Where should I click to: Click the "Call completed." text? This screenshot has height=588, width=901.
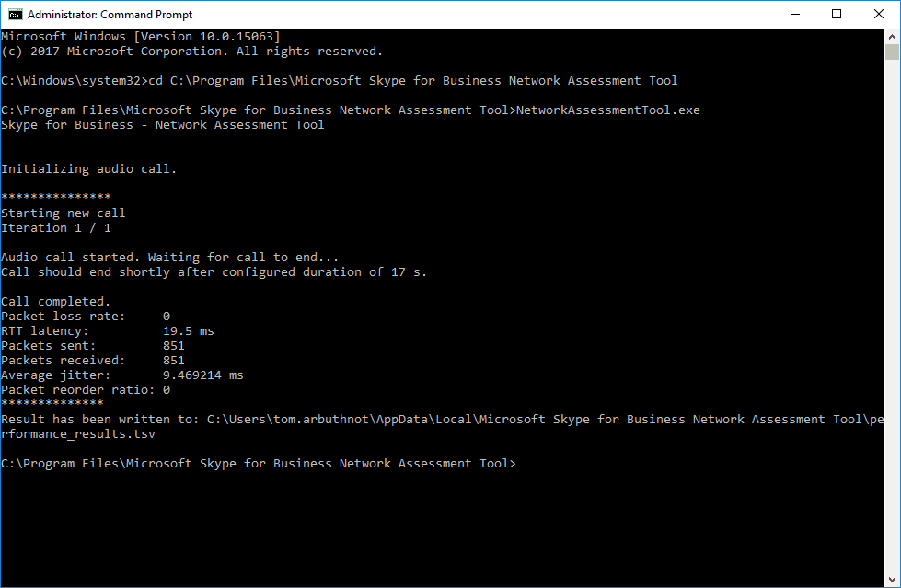point(55,302)
